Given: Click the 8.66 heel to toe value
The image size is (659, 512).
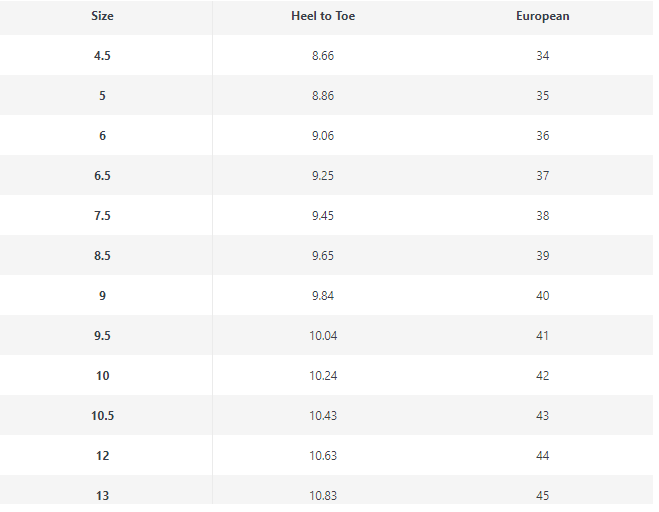Looking at the screenshot, I should pyautogui.click(x=322, y=56).
